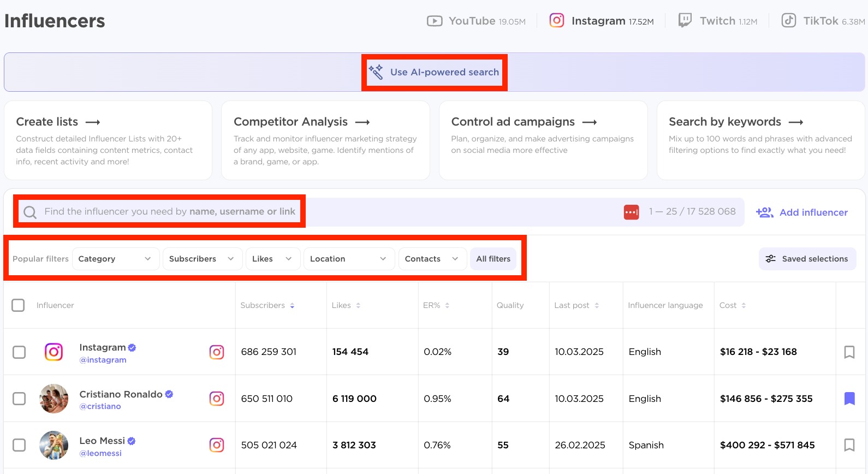This screenshot has height=474, width=868.
Task: Open the @cristiano username link
Action: click(x=100, y=406)
